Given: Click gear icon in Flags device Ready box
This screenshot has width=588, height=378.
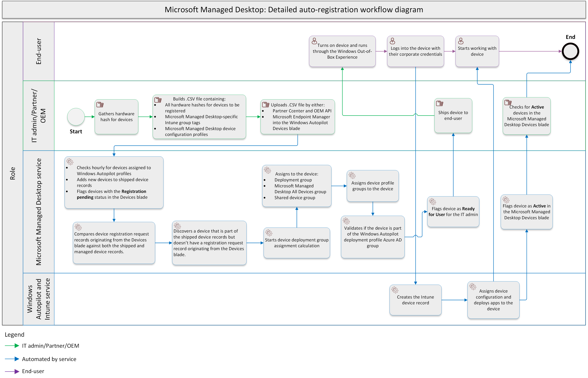Looking at the screenshot, I should [x=432, y=202].
